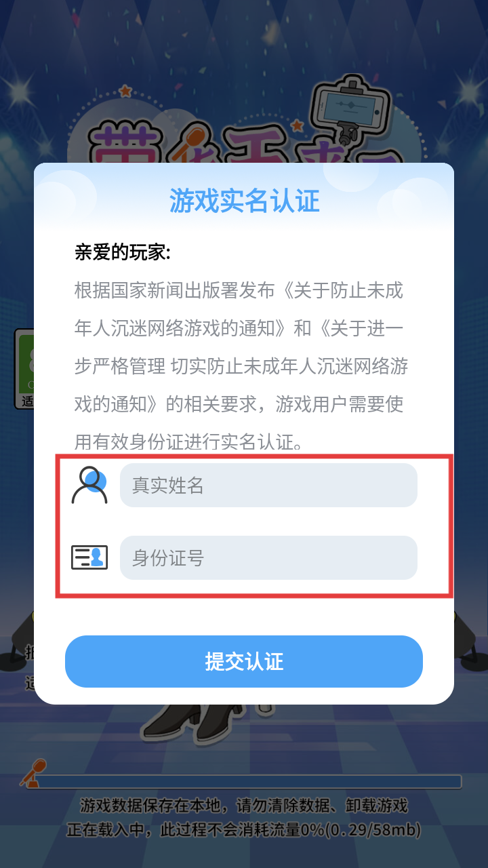Click the person icon beside real name field
The height and width of the screenshot is (868, 488).
click(x=89, y=485)
